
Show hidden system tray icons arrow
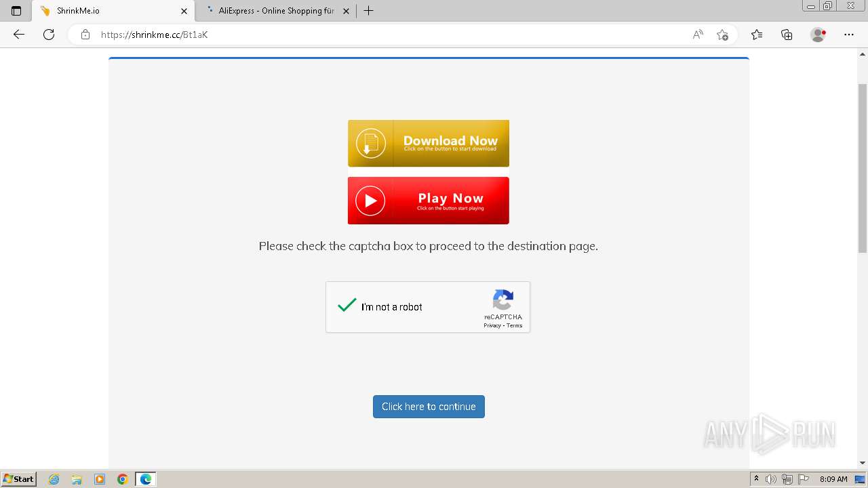tap(756, 479)
